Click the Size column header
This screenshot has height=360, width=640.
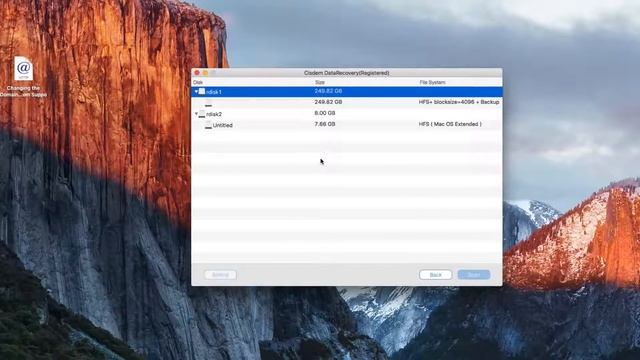click(320, 82)
